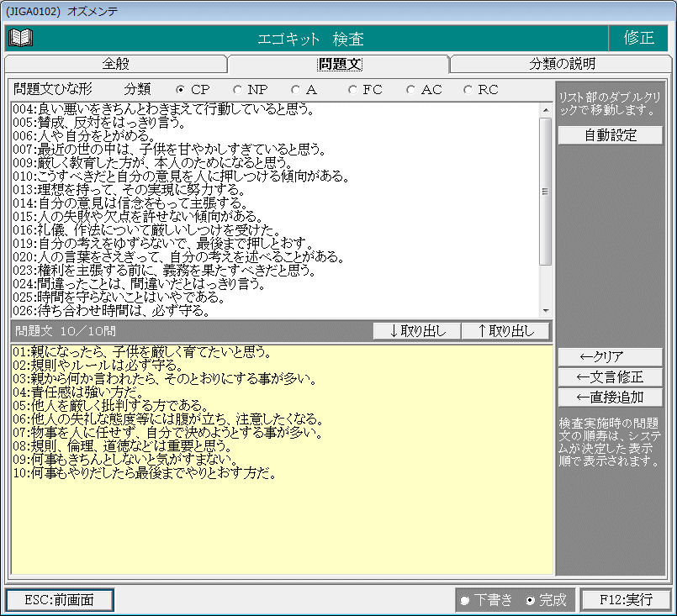This screenshot has width=677, height=616.
Task: Select the AC classification radio button
Action: click(424, 90)
